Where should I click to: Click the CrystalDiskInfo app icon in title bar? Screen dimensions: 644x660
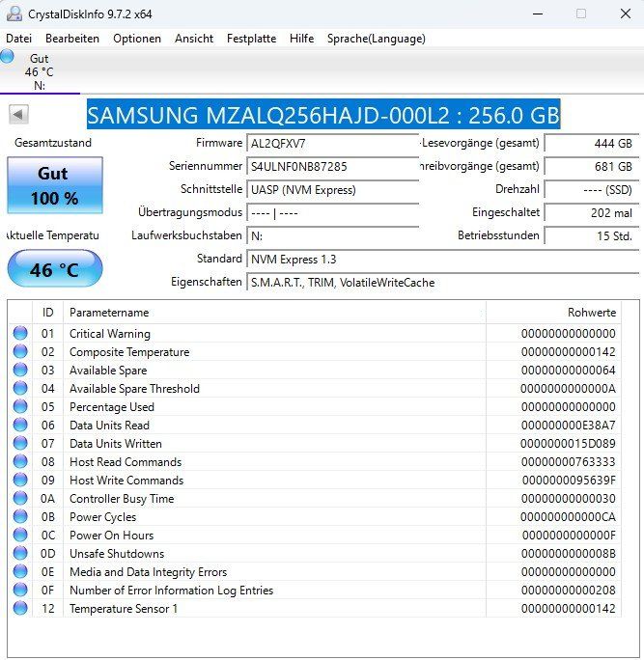14,14
